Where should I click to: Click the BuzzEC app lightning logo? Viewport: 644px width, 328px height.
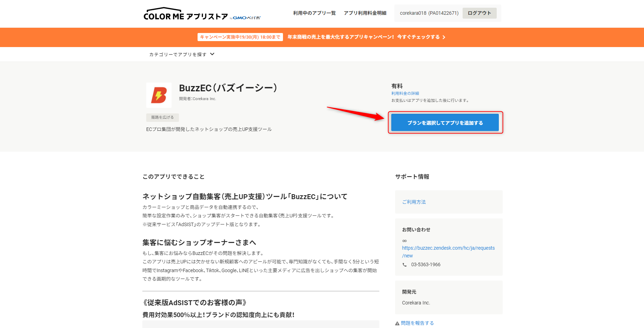coord(159,95)
